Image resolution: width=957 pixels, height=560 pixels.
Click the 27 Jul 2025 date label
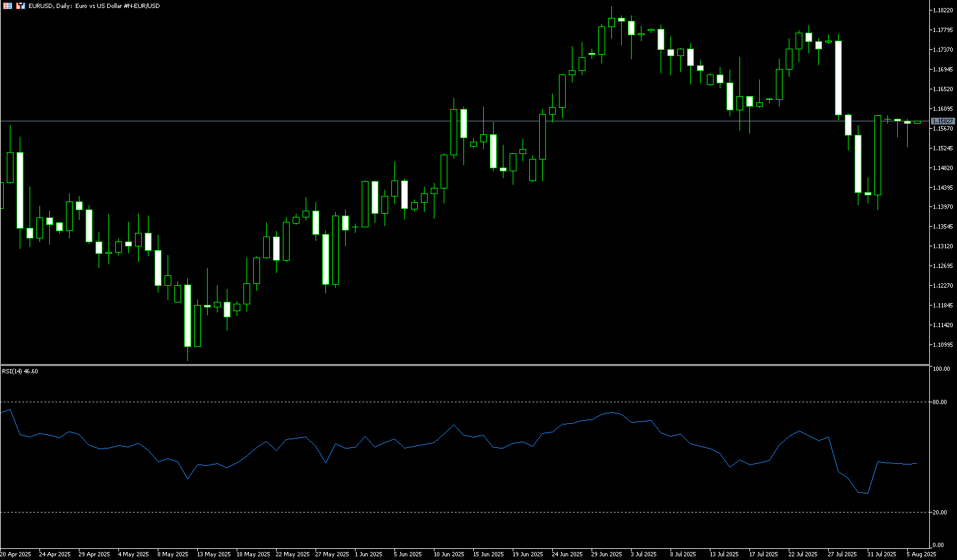(x=842, y=554)
